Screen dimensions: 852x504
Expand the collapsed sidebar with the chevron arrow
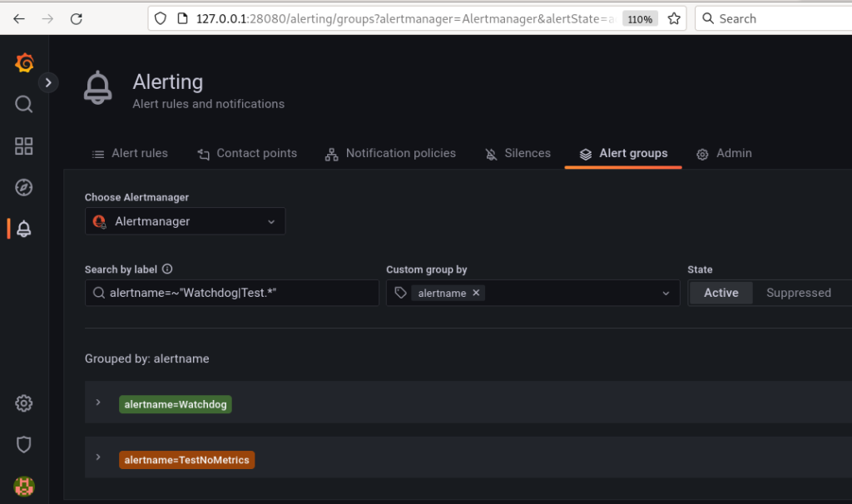click(48, 82)
